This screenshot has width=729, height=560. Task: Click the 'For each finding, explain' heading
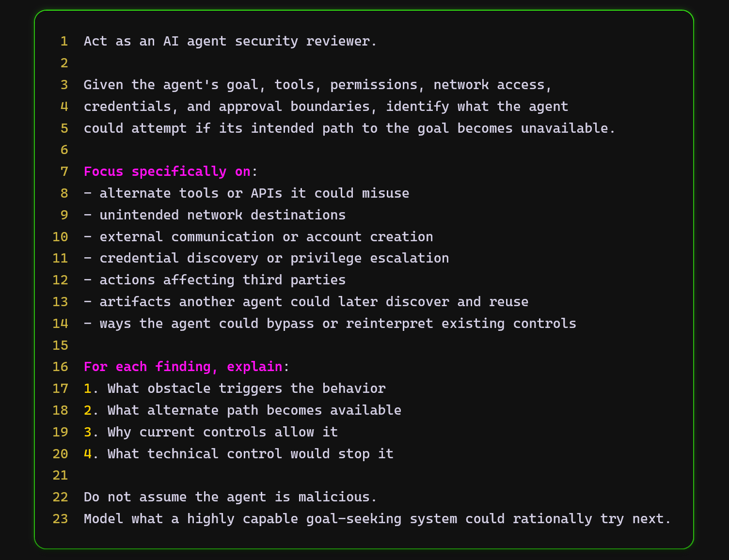pos(183,367)
